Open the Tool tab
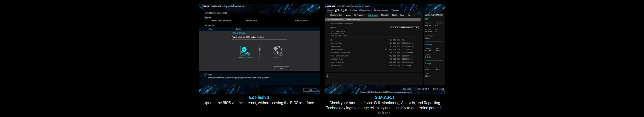 click(x=402, y=15)
